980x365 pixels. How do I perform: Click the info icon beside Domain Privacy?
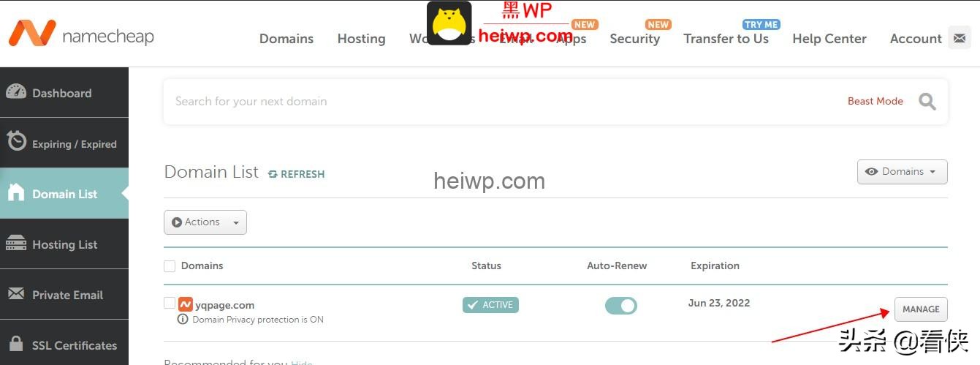(x=183, y=320)
